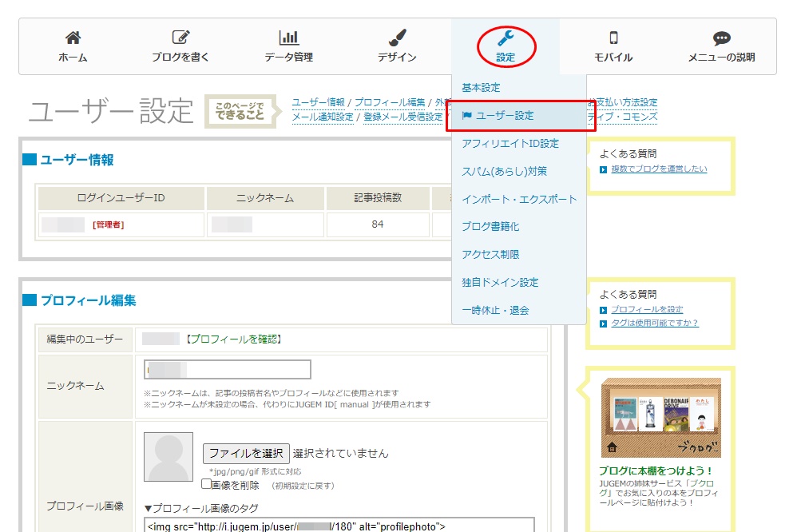This screenshot has height=532, width=793.
Task: Click the ファイルを選択 button
Action: click(x=246, y=454)
